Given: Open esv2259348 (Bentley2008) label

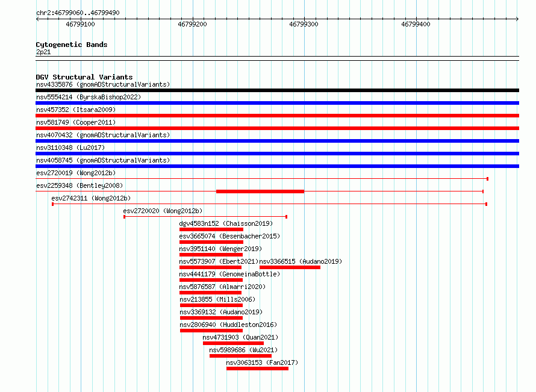Looking at the screenshot, I should click(x=79, y=185).
